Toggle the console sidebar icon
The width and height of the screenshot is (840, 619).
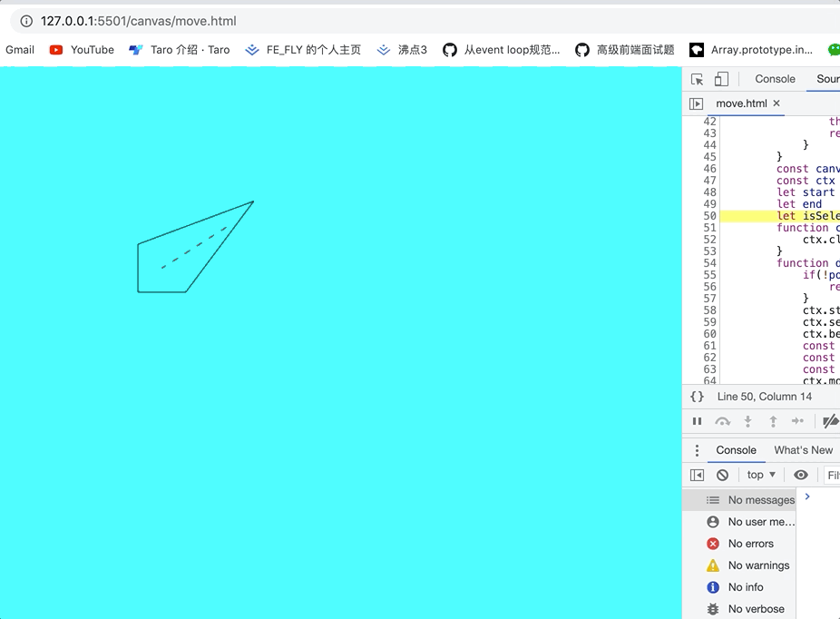(697, 475)
